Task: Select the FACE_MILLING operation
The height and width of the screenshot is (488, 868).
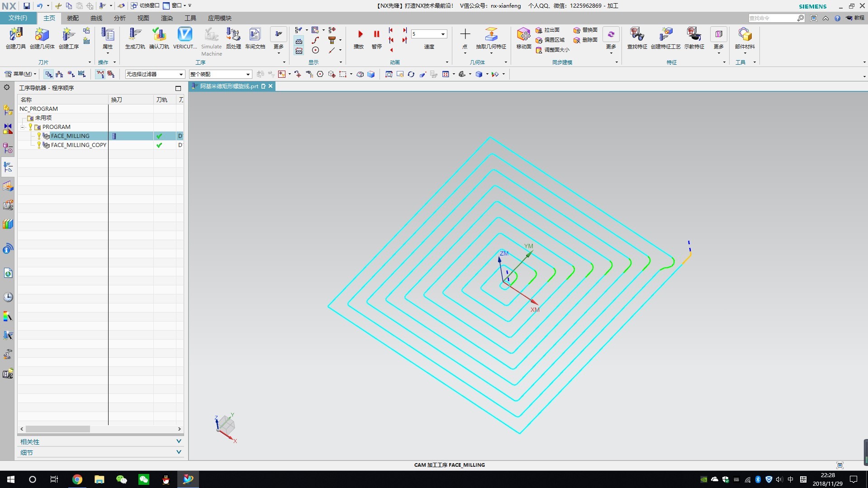Action: (x=70, y=136)
